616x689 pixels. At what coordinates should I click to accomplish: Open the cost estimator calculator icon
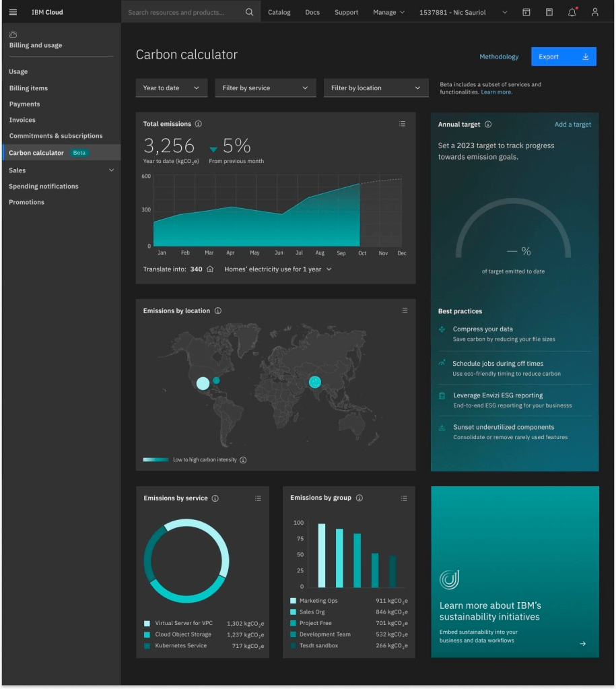click(x=549, y=12)
